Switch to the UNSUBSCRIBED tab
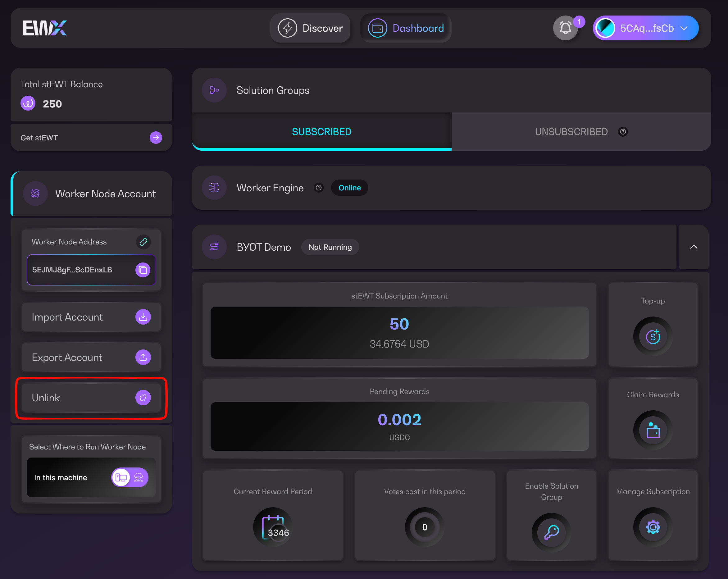Screen dimensions: 728x579 [x=571, y=132]
